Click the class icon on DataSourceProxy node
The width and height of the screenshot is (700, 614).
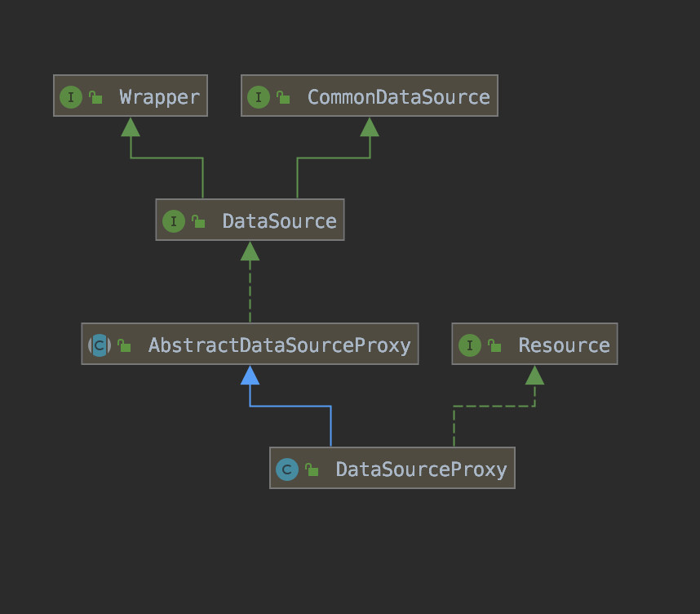click(287, 469)
